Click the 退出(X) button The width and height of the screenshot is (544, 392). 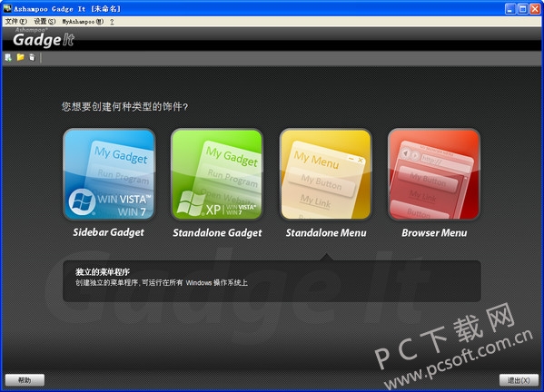(519, 380)
